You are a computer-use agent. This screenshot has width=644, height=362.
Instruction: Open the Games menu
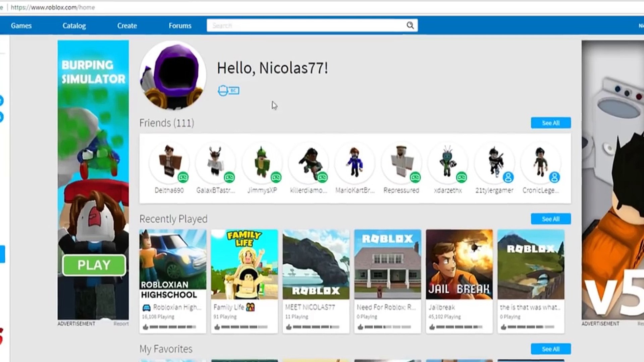click(x=21, y=26)
